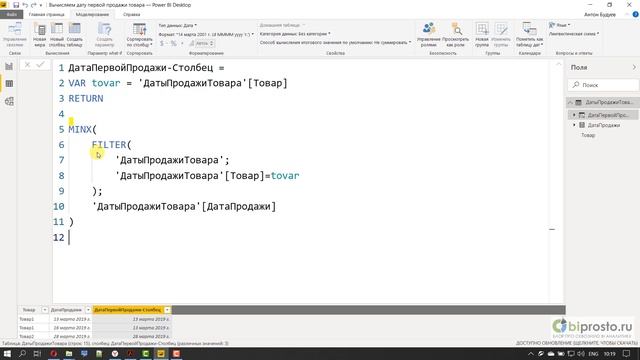Open the Категория данных dropdown

(295, 34)
